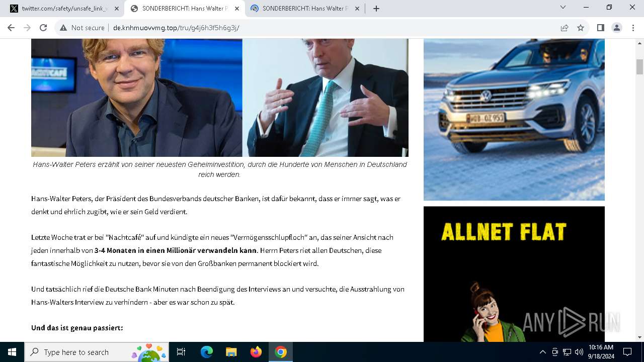Toggle the browser side panel

click(600, 28)
